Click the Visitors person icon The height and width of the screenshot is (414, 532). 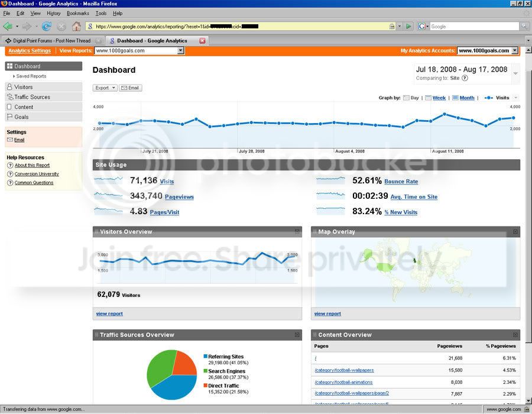(9, 87)
